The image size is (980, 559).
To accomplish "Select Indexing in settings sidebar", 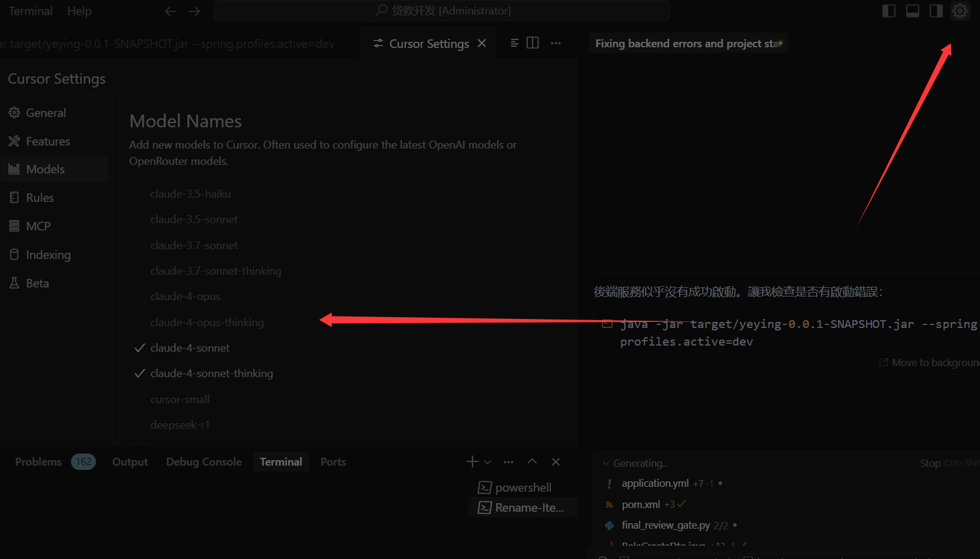I will point(48,255).
